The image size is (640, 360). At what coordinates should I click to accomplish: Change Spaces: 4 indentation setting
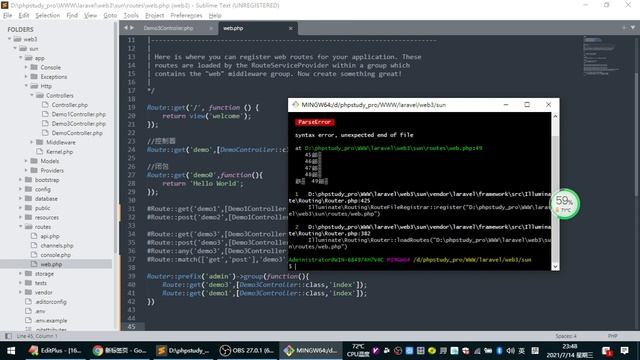click(566, 336)
